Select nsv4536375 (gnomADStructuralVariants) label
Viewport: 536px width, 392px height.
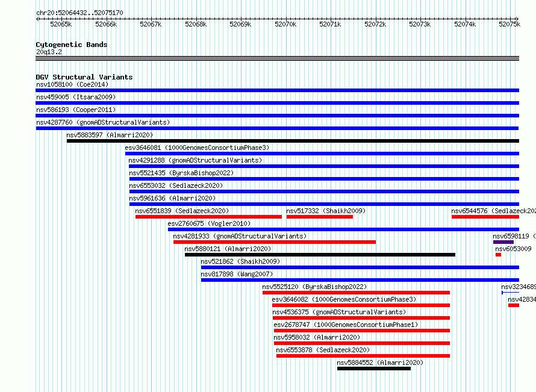339,312
